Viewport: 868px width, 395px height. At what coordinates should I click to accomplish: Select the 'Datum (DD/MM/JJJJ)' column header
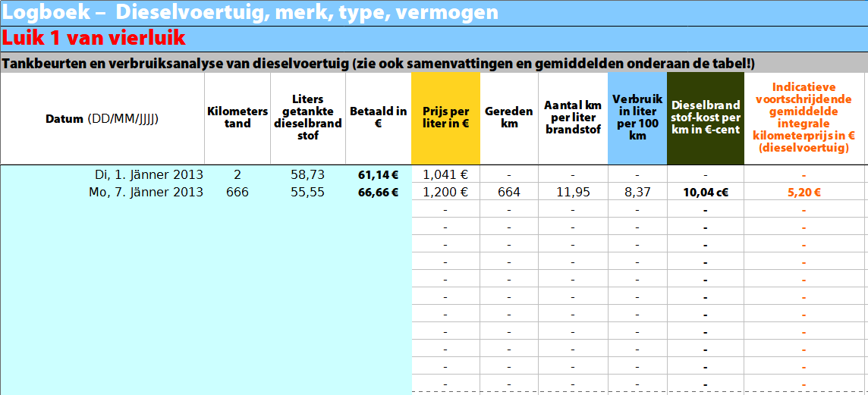(x=102, y=119)
